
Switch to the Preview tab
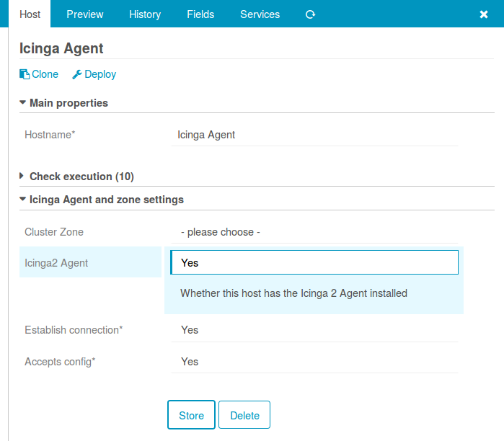coord(85,14)
